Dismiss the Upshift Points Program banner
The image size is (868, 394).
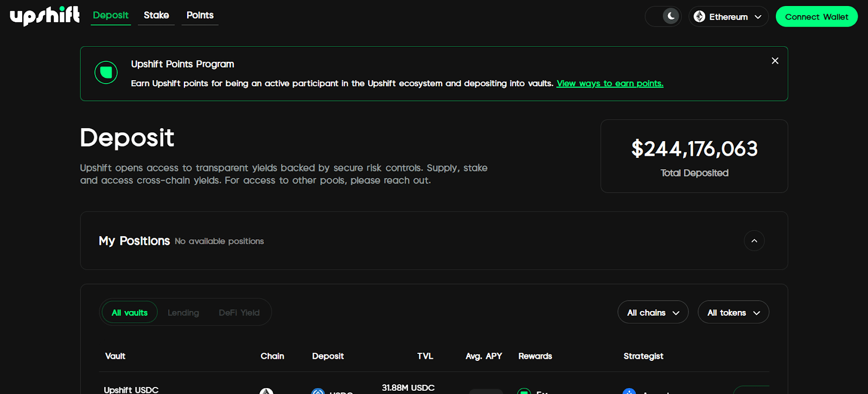point(775,61)
